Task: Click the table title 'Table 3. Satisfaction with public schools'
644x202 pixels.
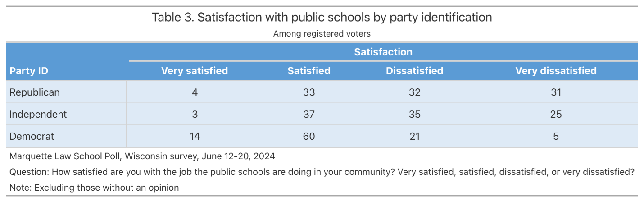Action: click(322, 18)
